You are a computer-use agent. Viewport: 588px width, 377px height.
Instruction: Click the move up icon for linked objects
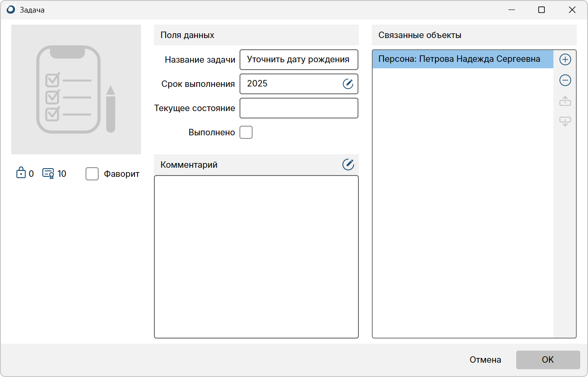click(x=565, y=101)
